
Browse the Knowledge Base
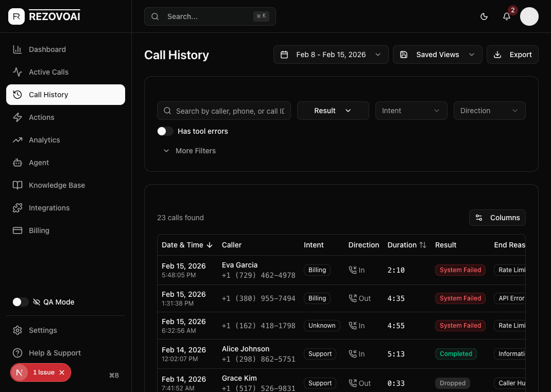click(57, 185)
